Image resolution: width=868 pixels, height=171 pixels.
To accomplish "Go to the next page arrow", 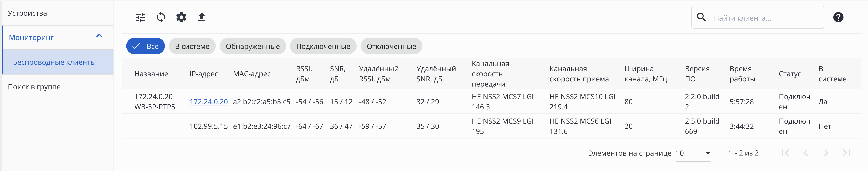I will coord(826,153).
